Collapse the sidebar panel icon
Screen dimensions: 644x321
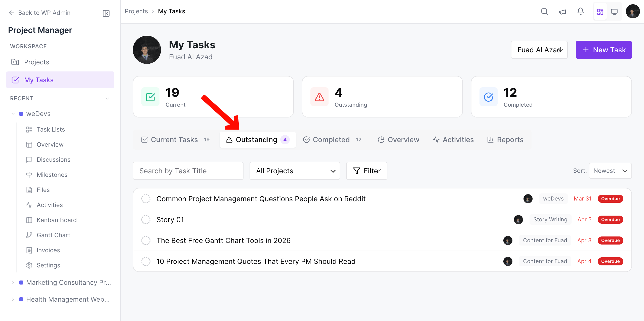106,13
